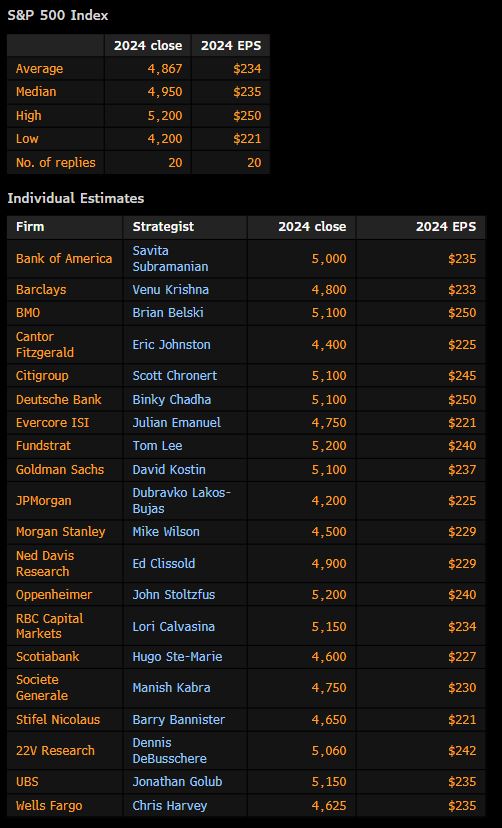
Task: Click the 22V Research firm name
Action: tap(55, 750)
